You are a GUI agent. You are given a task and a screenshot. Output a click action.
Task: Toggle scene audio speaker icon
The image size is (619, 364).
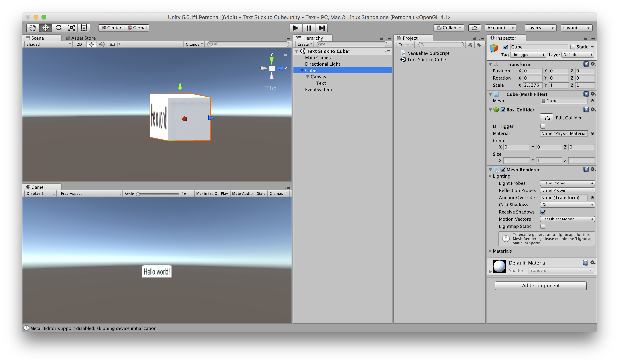click(x=102, y=44)
